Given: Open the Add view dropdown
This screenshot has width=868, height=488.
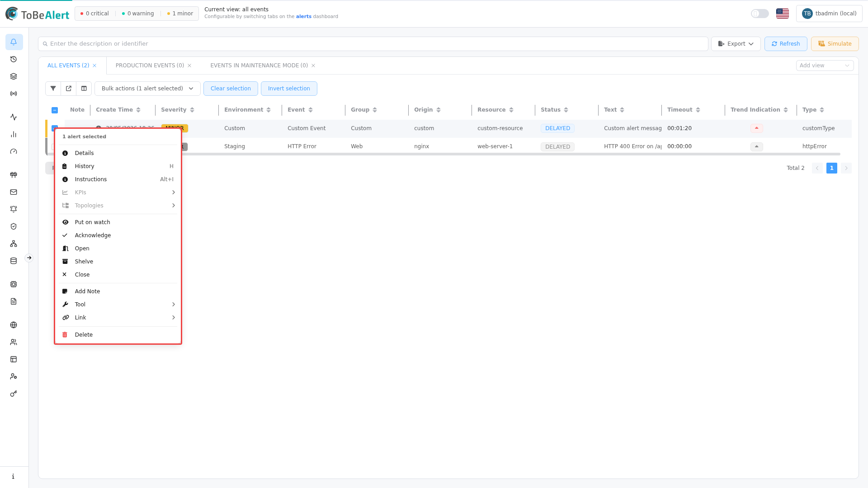Looking at the screenshot, I should (x=825, y=66).
